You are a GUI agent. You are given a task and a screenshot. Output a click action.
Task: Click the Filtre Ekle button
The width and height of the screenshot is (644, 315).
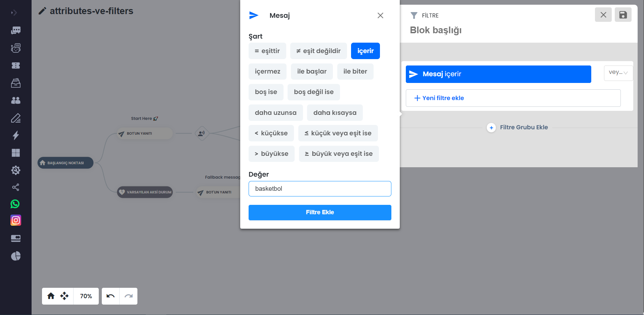click(320, 213)
